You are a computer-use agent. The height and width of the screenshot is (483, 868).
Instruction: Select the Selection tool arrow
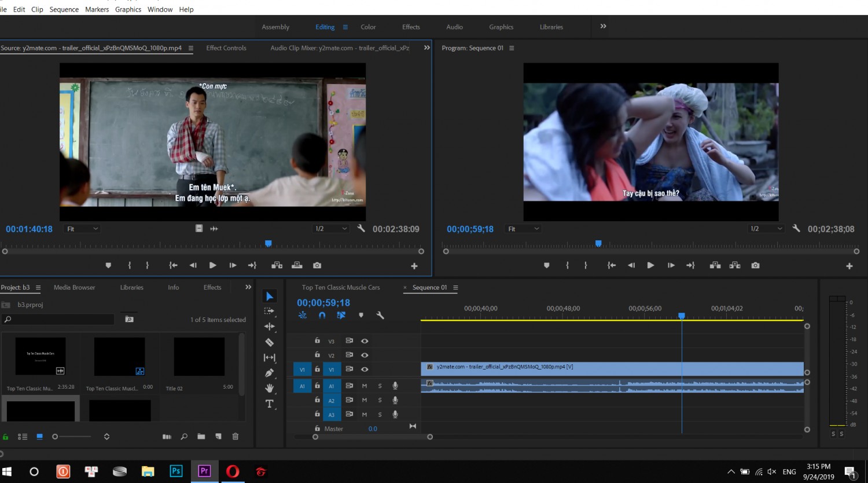(269, 297)
